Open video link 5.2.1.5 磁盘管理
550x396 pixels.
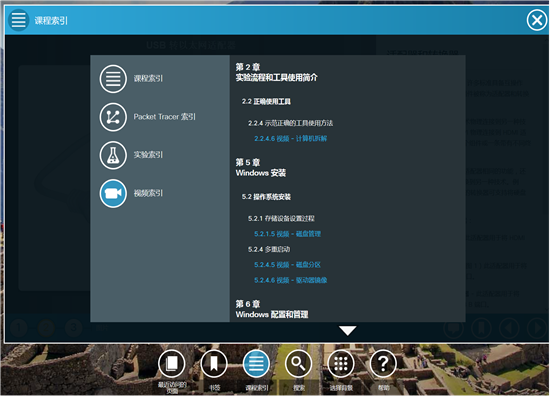[x=287, y=234]
